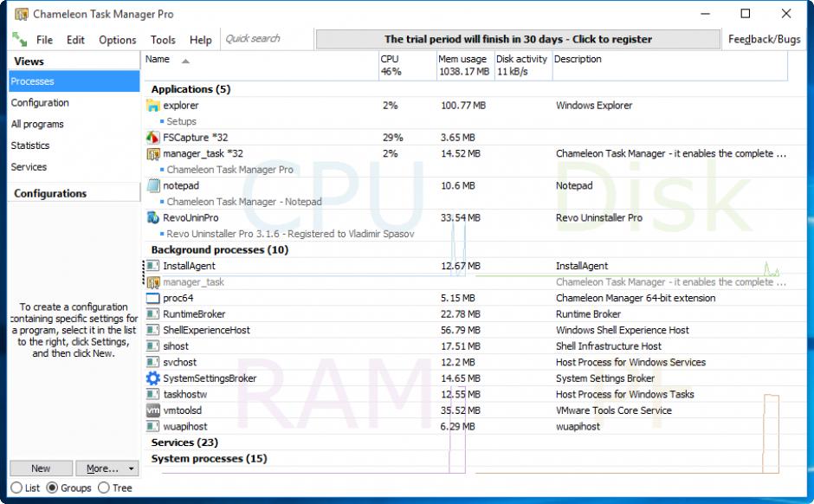The height and width of the screenshot is (504, 814).
Task: Click the Host Process for Windows Tasks description
Action: pyautogui.click(x=624, y=395)
